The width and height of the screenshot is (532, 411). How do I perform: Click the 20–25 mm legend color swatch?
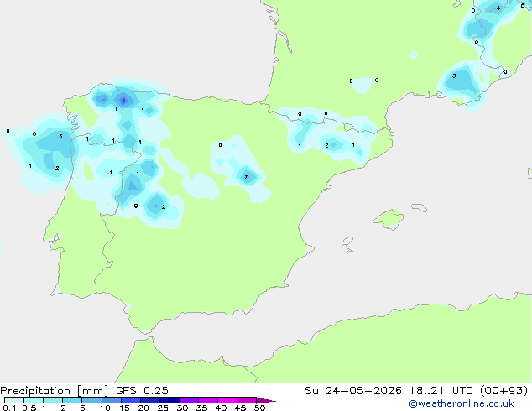pos(149,400)
